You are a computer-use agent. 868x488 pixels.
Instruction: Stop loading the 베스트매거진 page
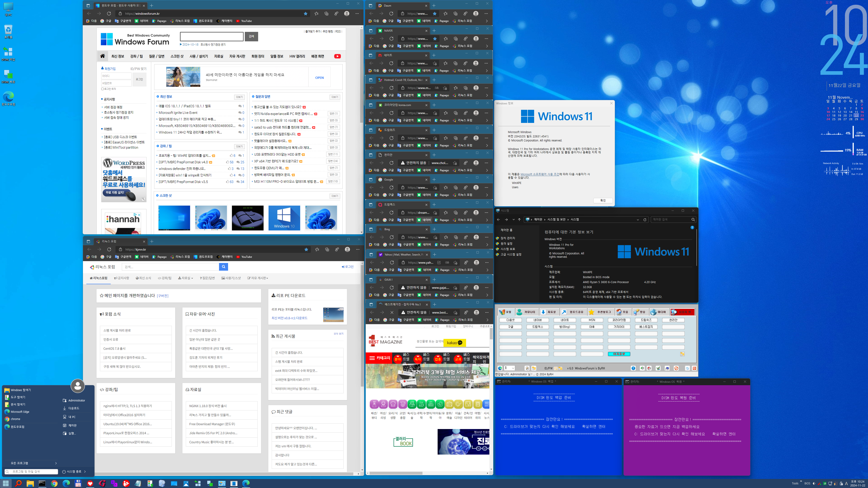[392, 312]
